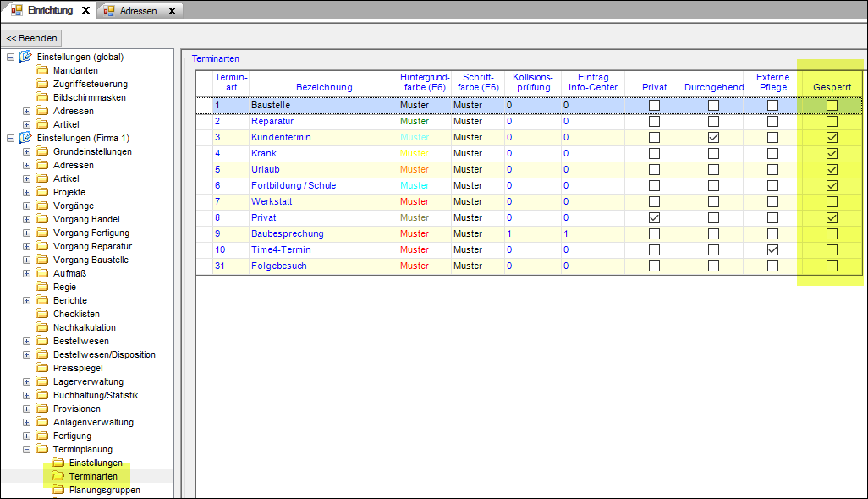Image resolution: width=868 pixels, height=499 pixels.
Task: Click the Einstellungen (global) globe icon
Action: tap(25, 57)
